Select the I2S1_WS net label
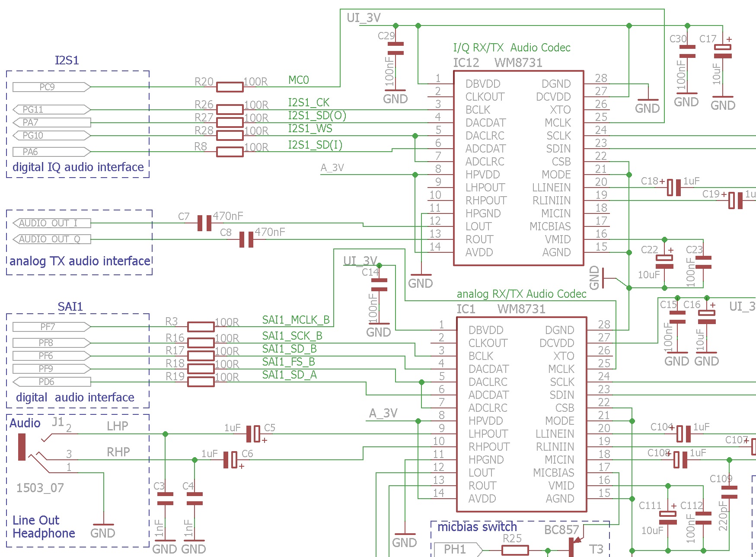 tap(310, 128)
